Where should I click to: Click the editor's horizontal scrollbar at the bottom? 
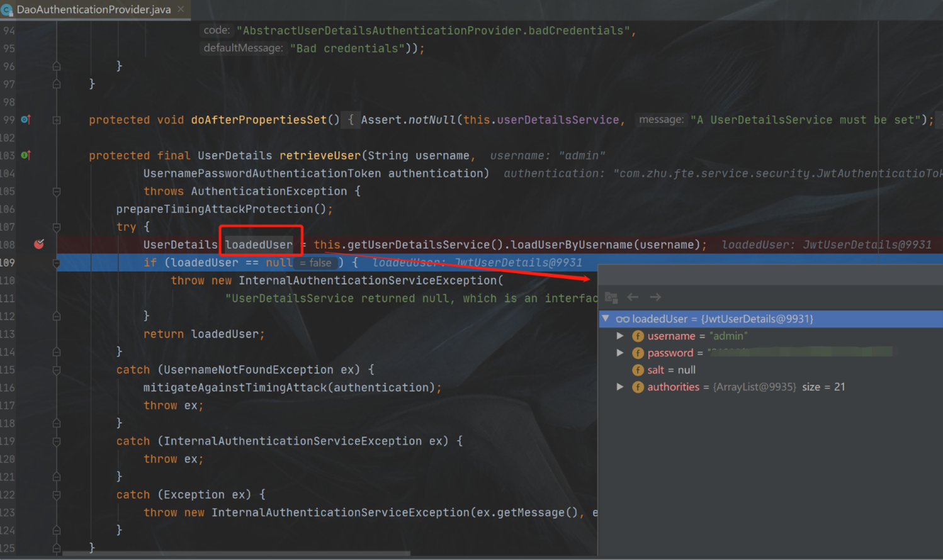coord(237,554)
